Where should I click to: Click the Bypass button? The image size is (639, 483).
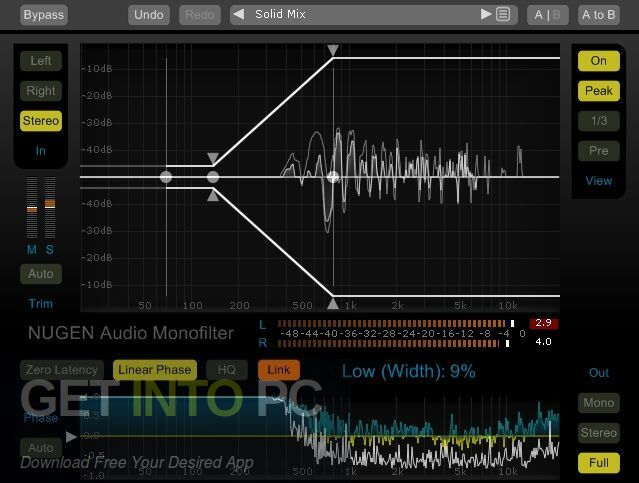[44, 15]
